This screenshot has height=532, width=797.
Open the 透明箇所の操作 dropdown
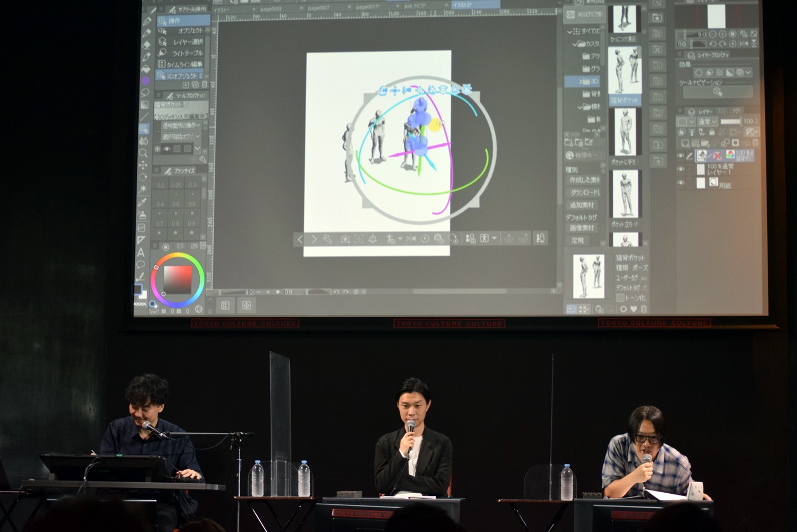[x=181, y=126]
